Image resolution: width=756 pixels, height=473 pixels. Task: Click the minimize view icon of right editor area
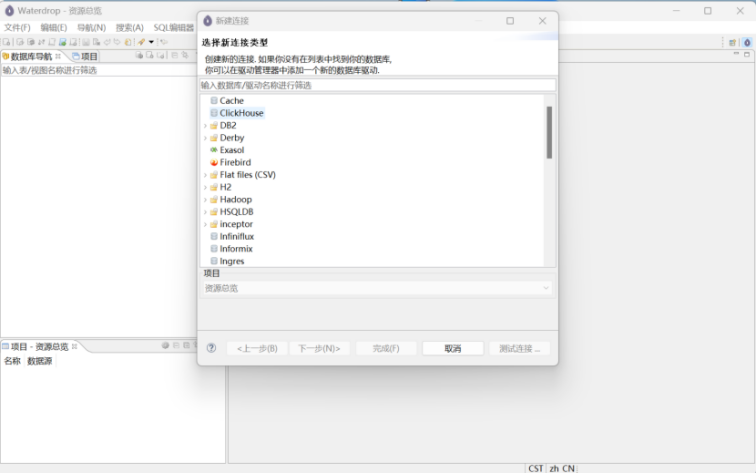click(x=736, y=54)
